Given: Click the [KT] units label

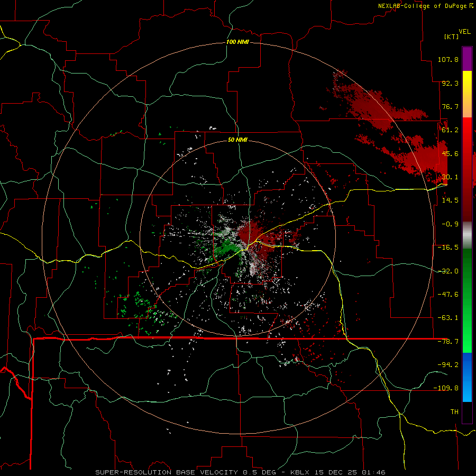Looking at the screenshot, I should (x=451, y=36).
